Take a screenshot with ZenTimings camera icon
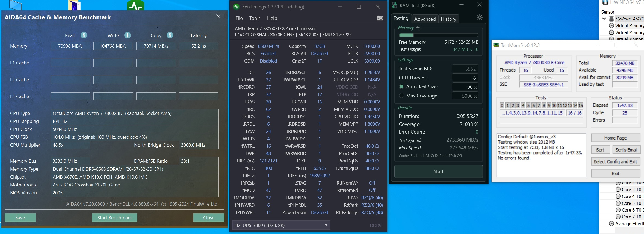Viewport: 644px width, 234px height. 380,18
